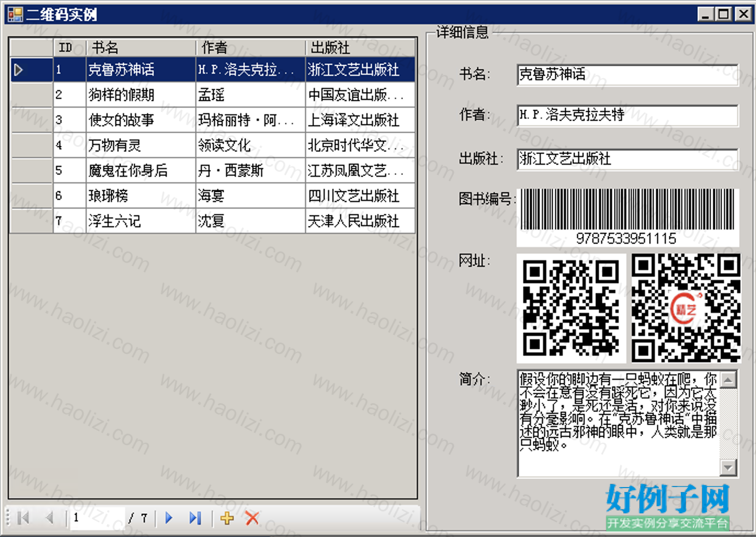Click the select-all corner cell of the table
756x537 pixels.
(32, 48)
